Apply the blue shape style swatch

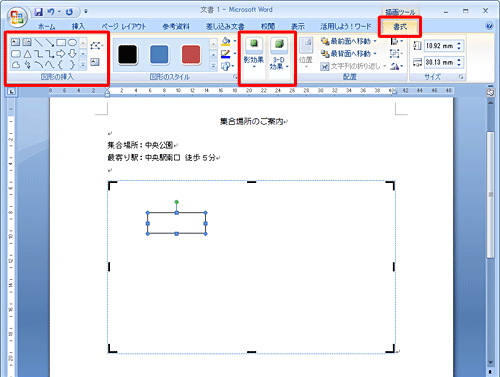159,54
